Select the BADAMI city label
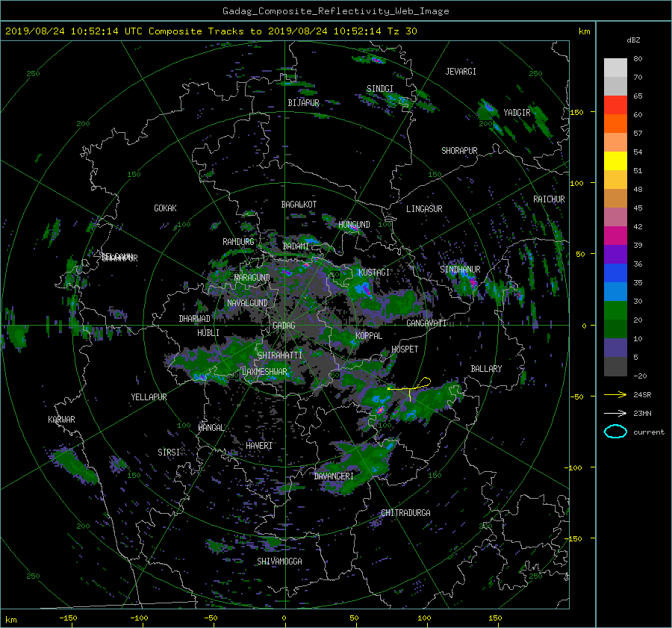 (x=296, y=246)
